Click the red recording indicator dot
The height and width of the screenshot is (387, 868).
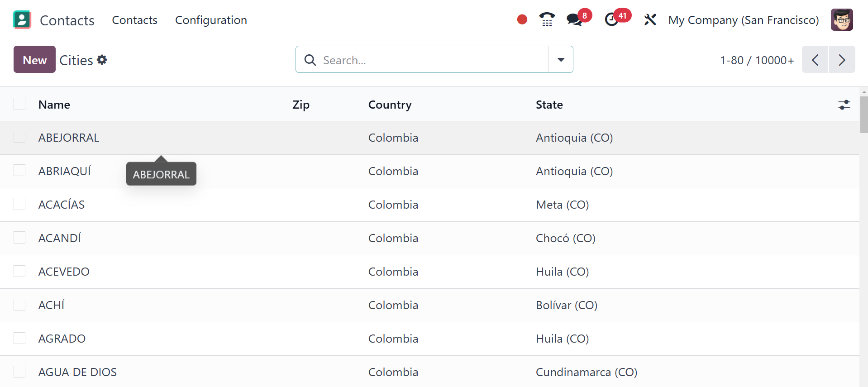tap(522, 19)
